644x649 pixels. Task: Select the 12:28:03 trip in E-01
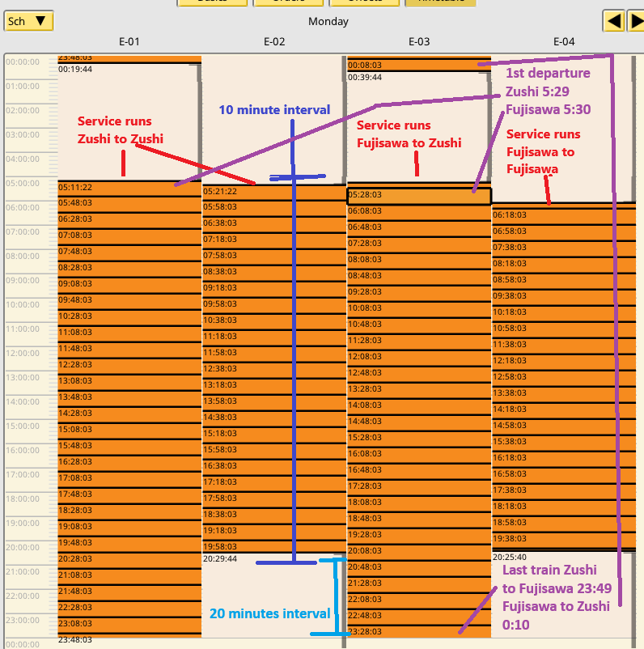tap(129, 367)
